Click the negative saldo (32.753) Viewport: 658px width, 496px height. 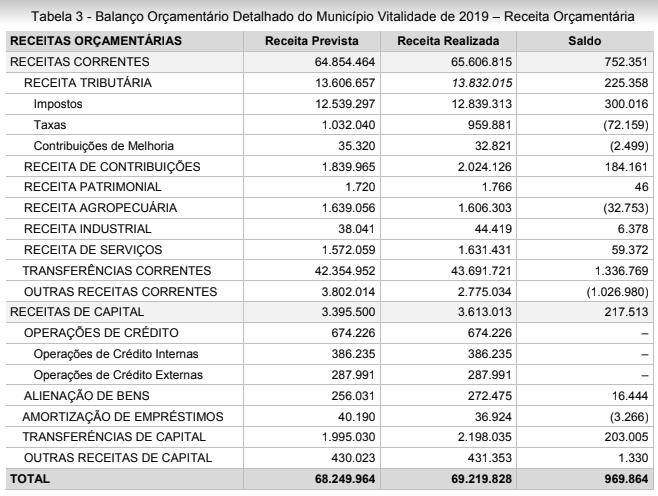[626, 208]
